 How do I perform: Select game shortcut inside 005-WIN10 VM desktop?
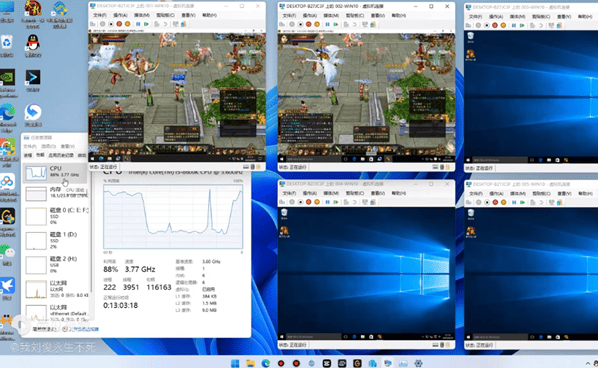471,232
